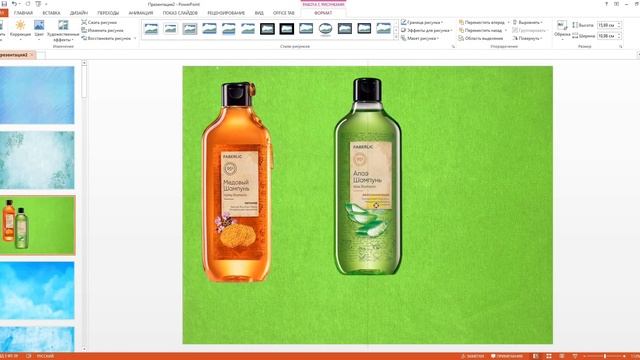Toggle Примечания comments pane in status bar
Viewport: 640px width, 360px height.
pyautogui.click(x=507, y=356)
